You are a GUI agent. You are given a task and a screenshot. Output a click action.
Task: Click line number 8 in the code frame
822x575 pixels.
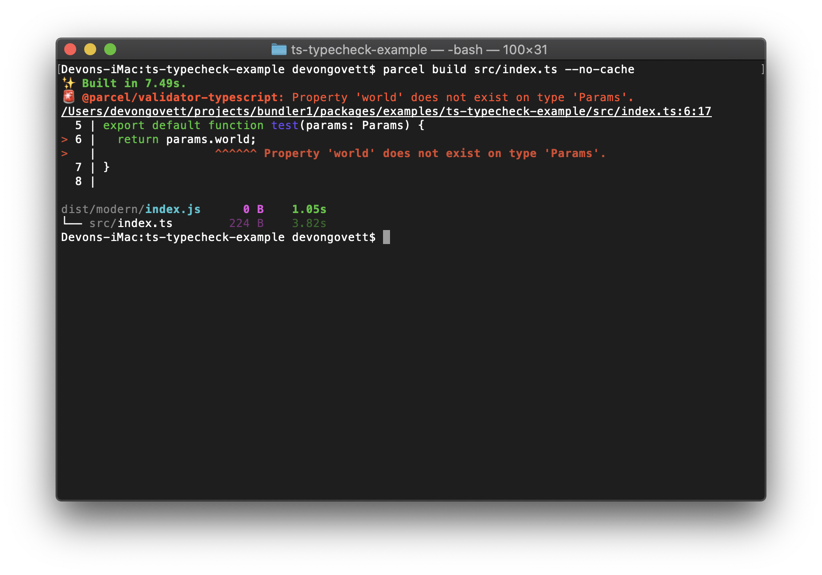(x=78, y=181)
